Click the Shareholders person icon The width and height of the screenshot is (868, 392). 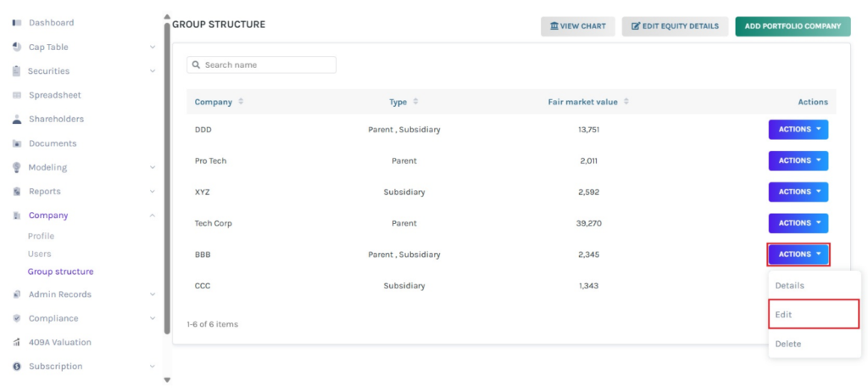coord(16,120)
